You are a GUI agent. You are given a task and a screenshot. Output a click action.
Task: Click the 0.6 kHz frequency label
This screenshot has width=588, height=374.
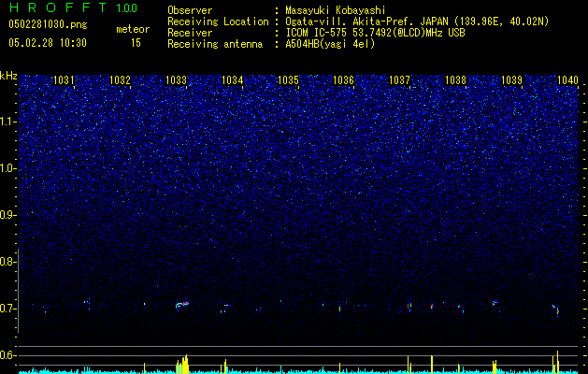(7, 355)
